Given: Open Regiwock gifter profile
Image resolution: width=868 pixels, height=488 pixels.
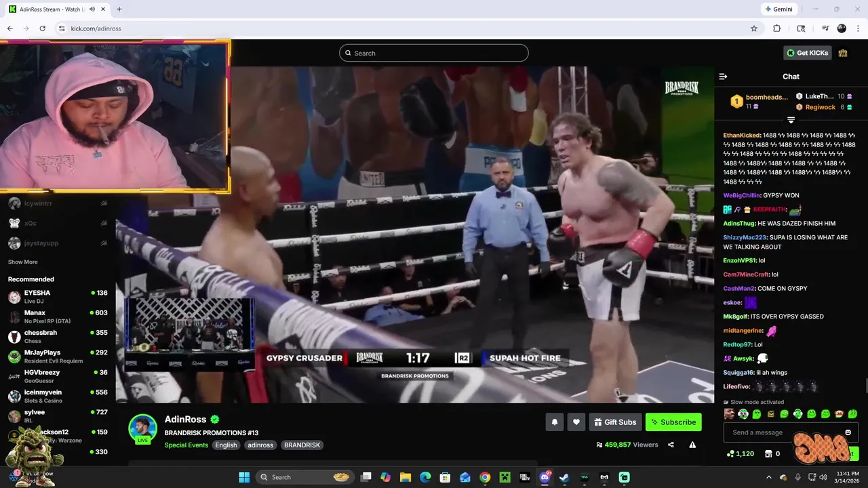Looking at the screenshot, I should [821, 107].
